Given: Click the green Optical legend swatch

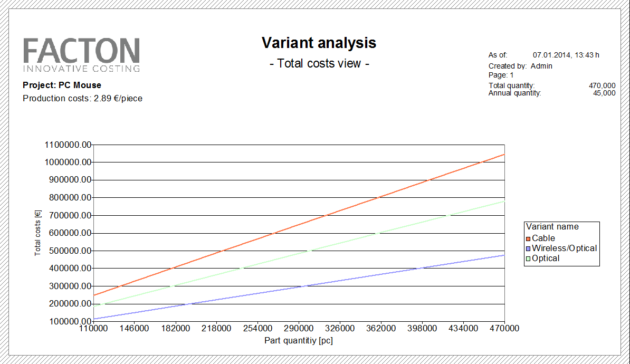Looking at the screenshot, I should [528, 258].
